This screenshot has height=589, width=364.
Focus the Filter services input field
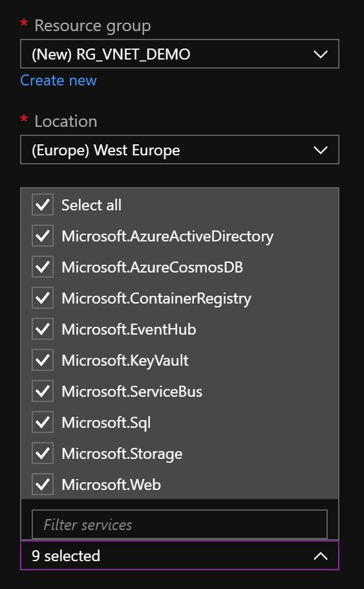(180, 524)
